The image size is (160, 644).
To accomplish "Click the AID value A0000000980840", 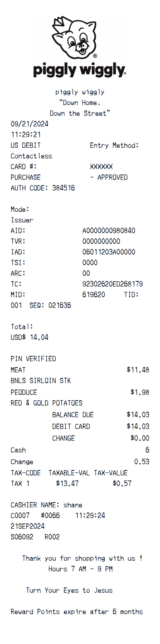I will pyautogui.click(x=109, y=230).
